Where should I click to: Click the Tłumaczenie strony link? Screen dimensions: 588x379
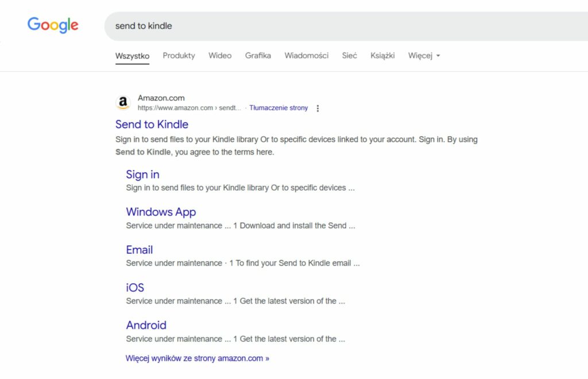coord(278,108)
